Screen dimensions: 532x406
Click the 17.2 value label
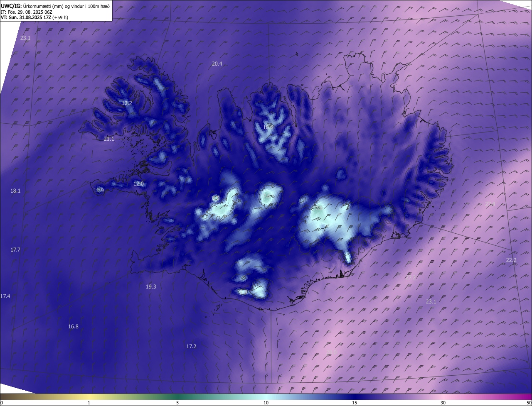191,346
